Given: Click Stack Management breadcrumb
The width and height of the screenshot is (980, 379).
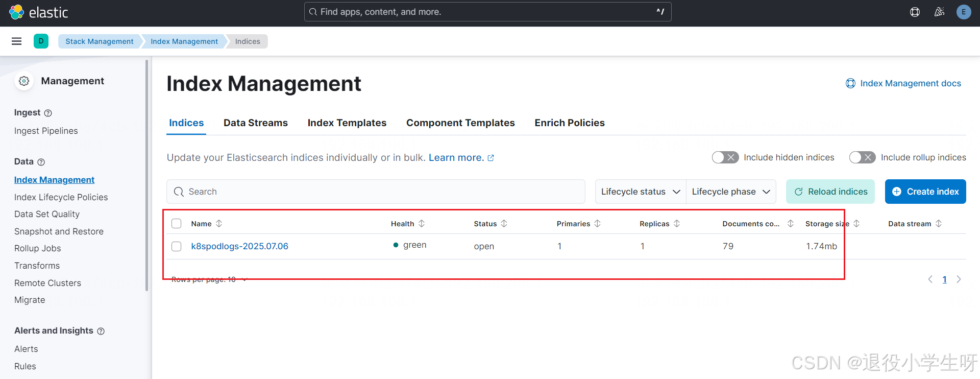Looking at the screenshot, I should coord(99,41).
